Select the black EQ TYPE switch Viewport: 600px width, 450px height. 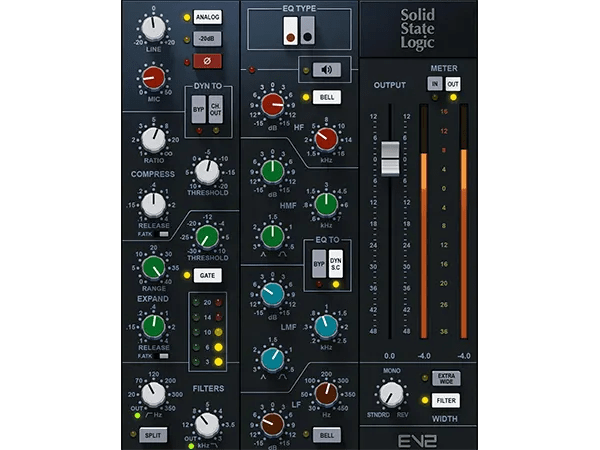point(307,31)
